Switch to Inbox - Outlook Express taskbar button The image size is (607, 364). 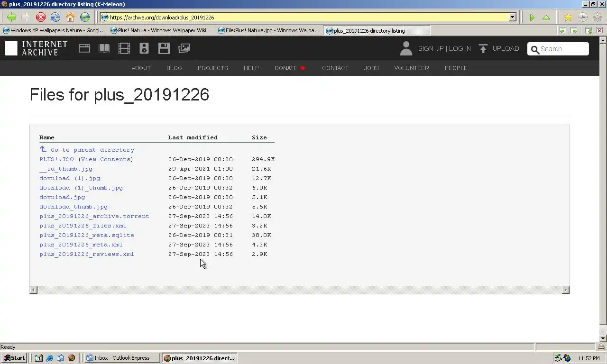point(122,358)
